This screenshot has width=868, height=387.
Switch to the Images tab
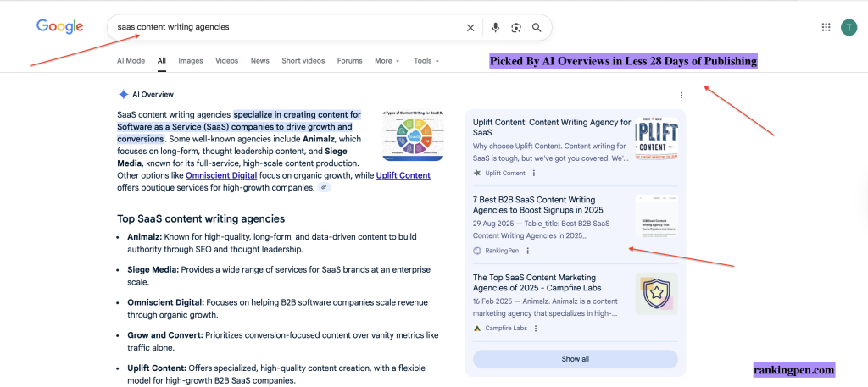pyautogui.click(x=191, y=61)
